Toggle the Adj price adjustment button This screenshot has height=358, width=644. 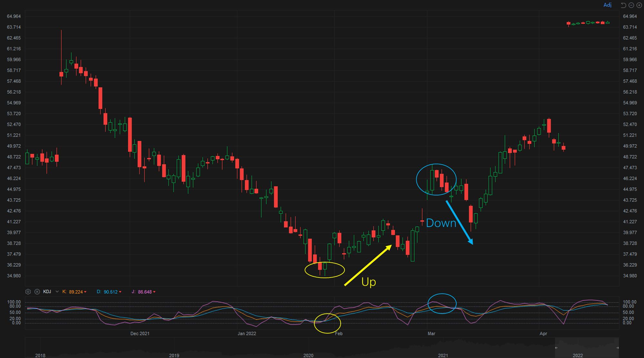pos(607,5)
